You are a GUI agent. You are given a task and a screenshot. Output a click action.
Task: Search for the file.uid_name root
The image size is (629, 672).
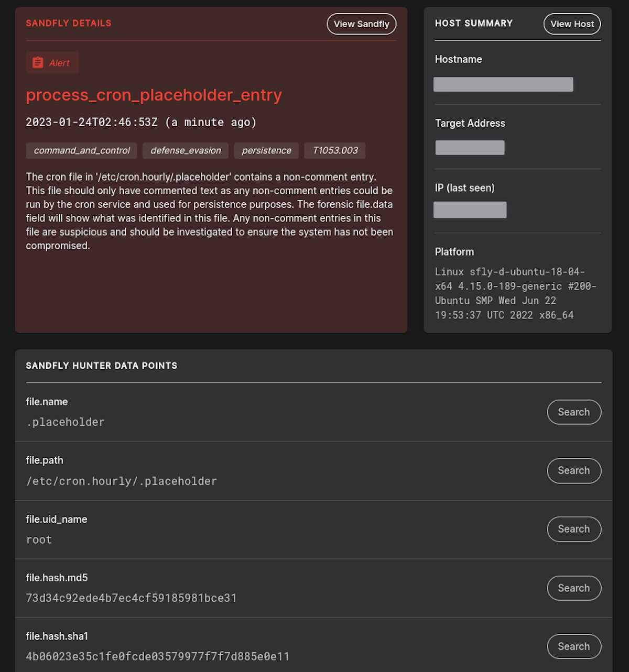[x=573, y=529]
